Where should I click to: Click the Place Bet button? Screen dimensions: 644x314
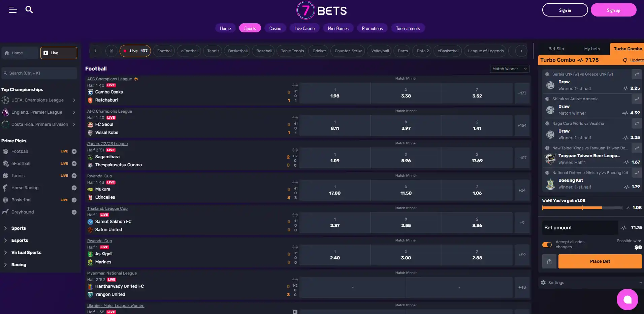coord(600,261)
